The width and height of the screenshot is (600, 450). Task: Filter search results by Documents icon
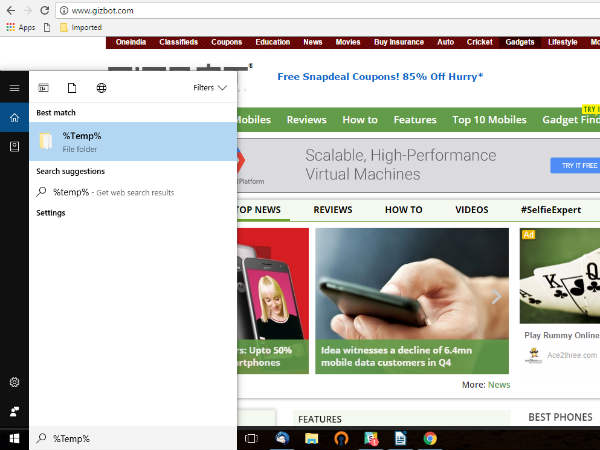(x=72, y=88)
